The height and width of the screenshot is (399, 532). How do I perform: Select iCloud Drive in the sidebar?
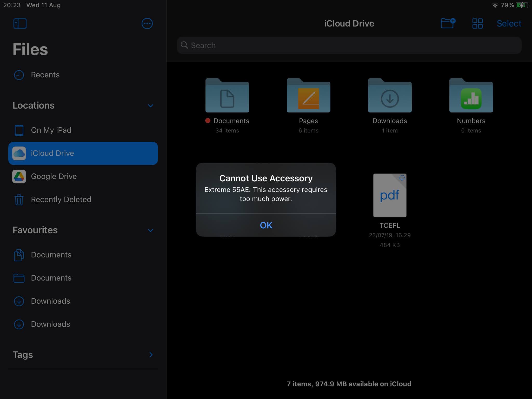pyautogui.click(x=52, y=153)
